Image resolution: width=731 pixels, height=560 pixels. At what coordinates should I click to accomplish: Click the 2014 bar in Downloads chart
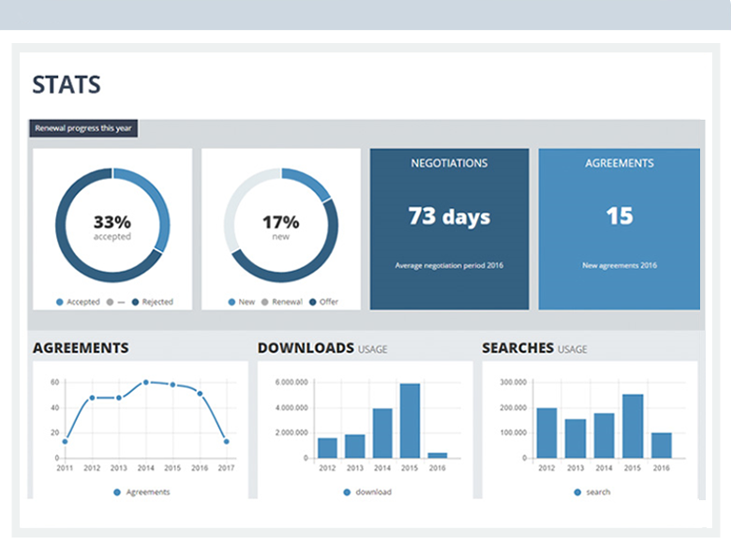pyautogui.click(x=382, y=434)
